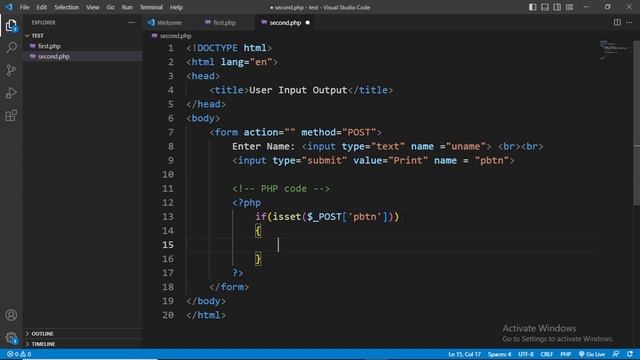
Task: Minimize the VS Code window
Action: click(x=586, y=7)
